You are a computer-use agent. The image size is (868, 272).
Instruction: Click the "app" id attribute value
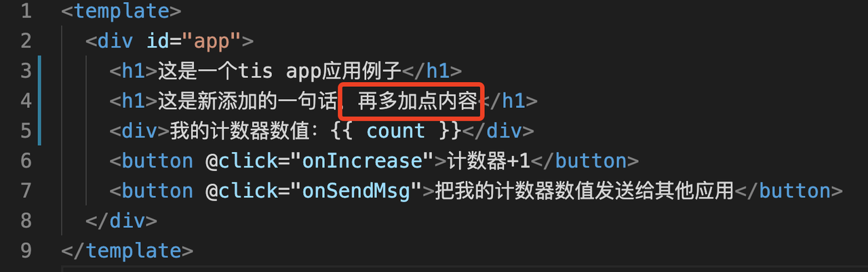(x=212, y=41)
